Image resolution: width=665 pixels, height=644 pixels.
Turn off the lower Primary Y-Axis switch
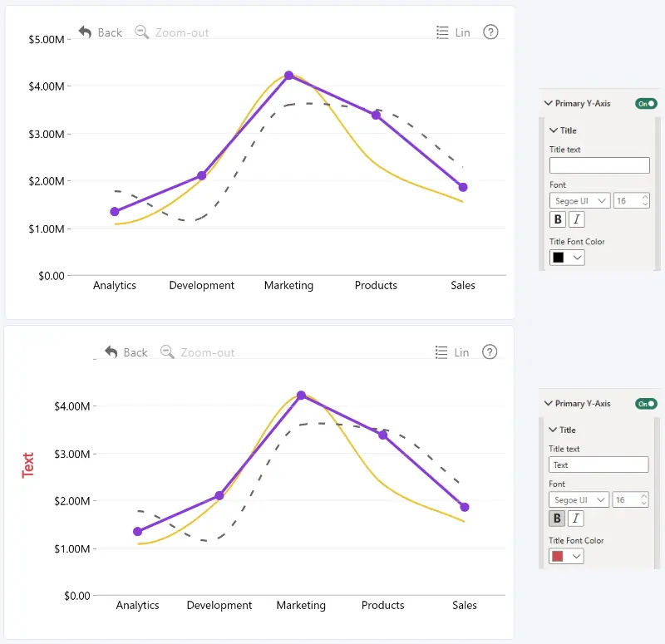click(x=646, y=404)
